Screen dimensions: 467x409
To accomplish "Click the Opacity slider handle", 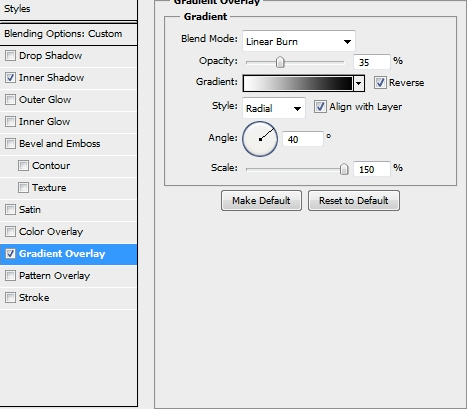I will click(280, 62).
